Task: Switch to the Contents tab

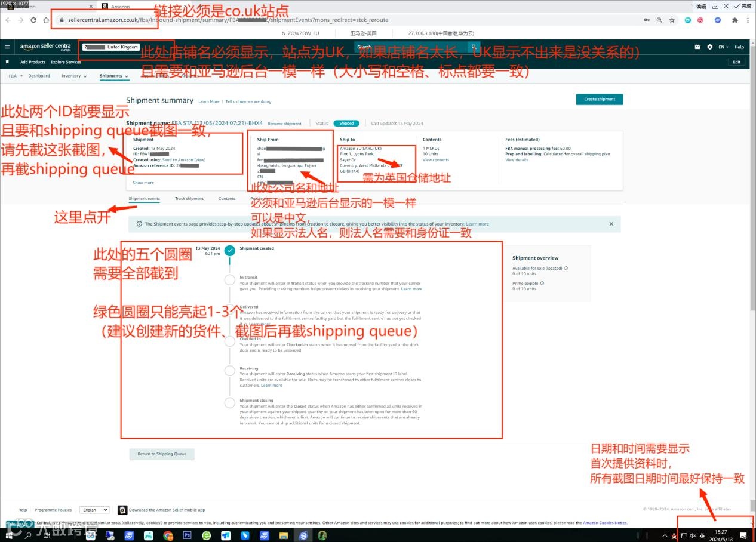Action: click(x=227, y=199)
